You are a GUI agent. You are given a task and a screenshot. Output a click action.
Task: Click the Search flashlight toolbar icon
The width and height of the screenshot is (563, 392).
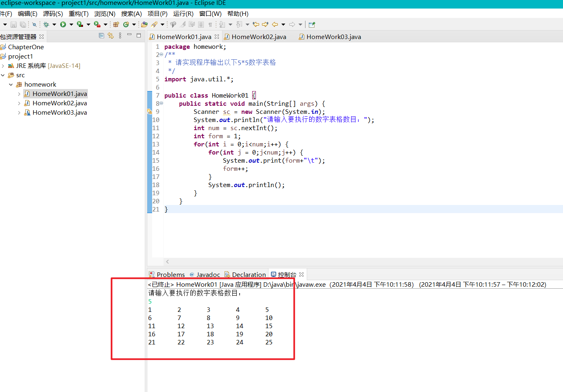coord(154,24)
